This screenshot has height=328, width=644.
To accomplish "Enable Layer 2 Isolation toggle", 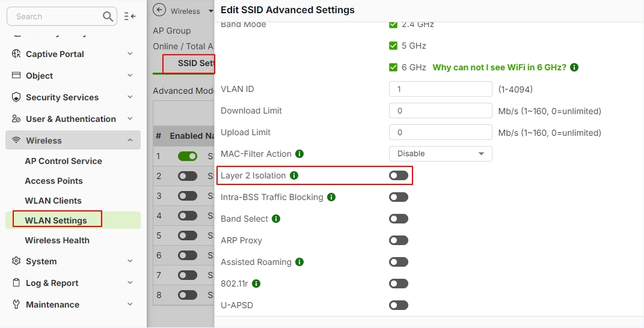I will (x=399, y=175).
